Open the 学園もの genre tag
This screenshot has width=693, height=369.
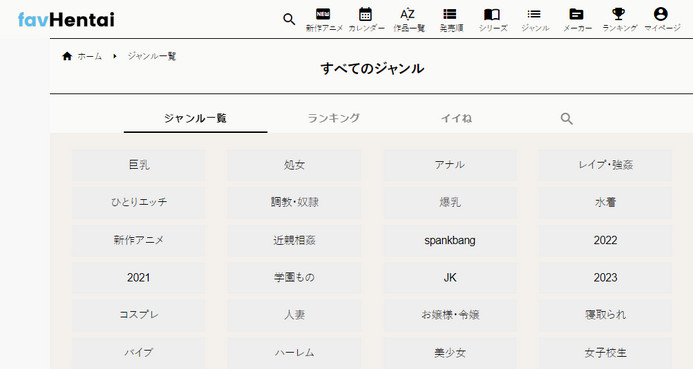pyautogui.click(x=294, y=278)
